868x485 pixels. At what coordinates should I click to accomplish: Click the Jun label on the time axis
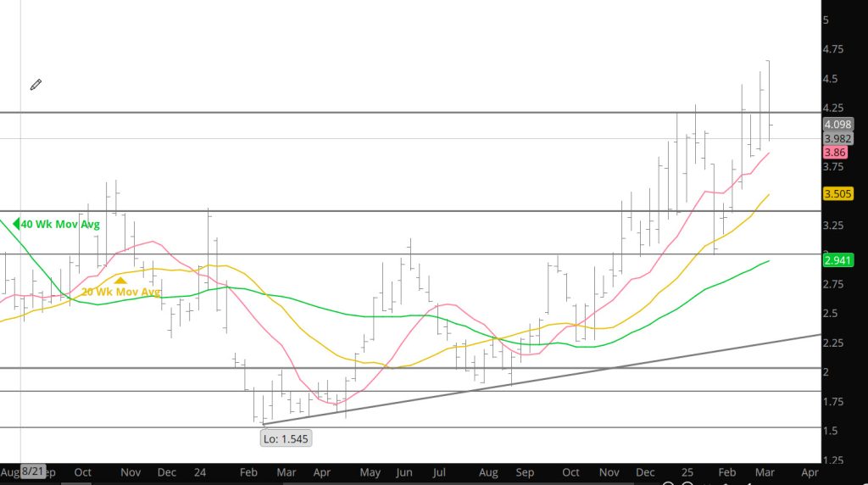pos(404,471)
